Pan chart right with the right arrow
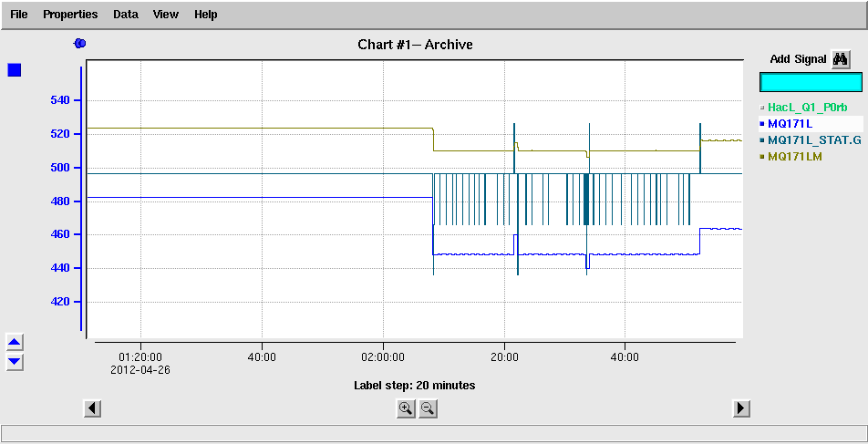Viewport: 868px width, 444px height. pyautogui.click(x=741, y=408)
